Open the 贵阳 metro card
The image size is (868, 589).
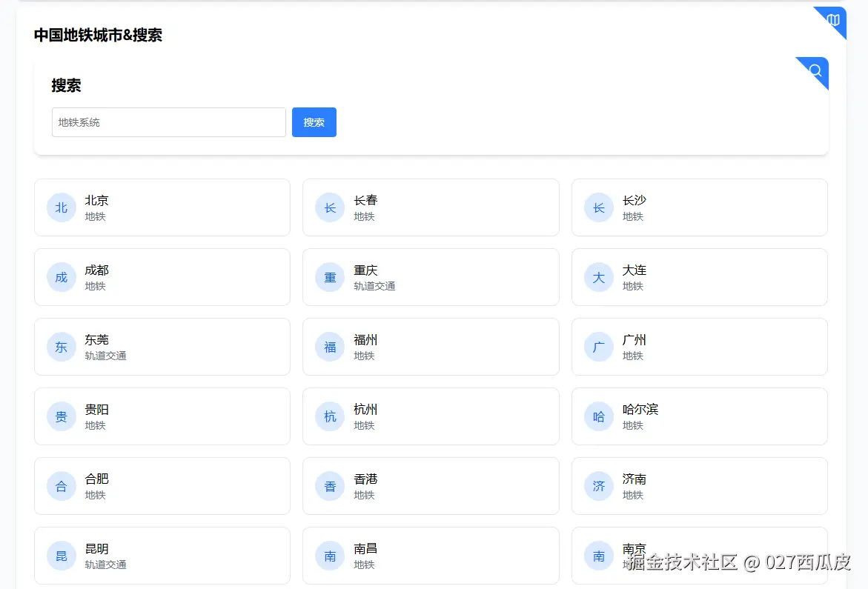click(162, 416)
